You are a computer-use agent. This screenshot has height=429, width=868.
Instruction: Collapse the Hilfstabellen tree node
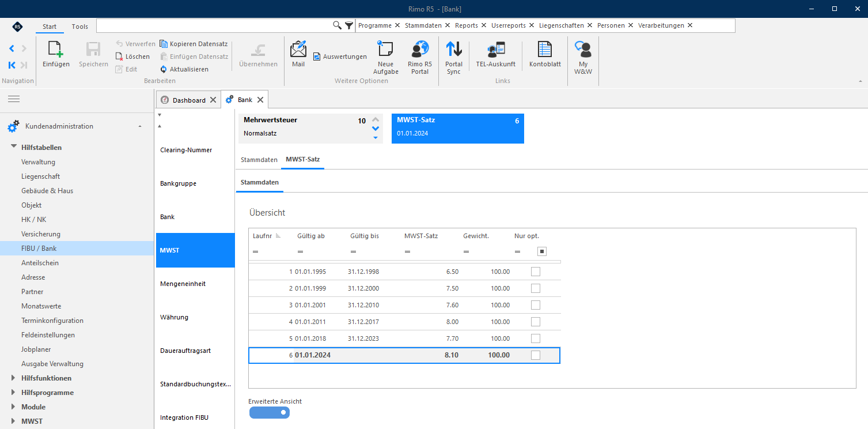[13, 147]
